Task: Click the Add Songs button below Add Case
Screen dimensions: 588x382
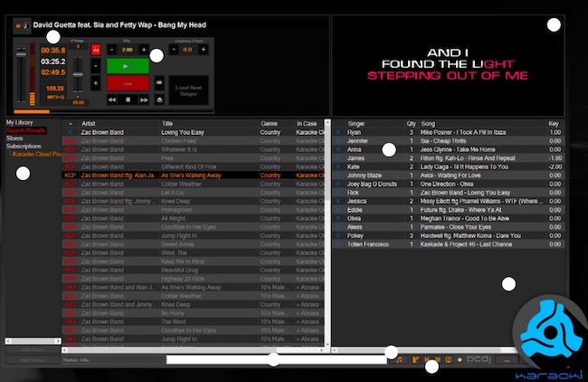Action: [x=33, y=360]
